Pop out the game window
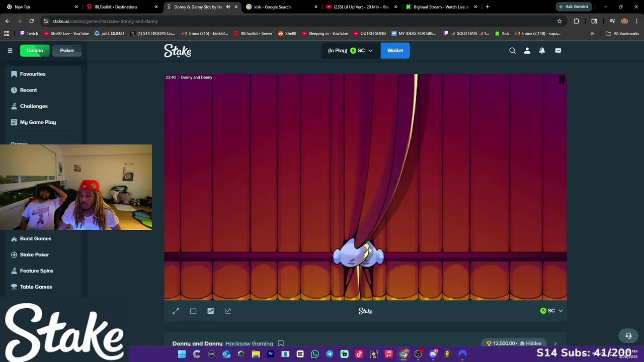Image resolution: width=644 pixels, height=362 pixels. click(228, 311)
